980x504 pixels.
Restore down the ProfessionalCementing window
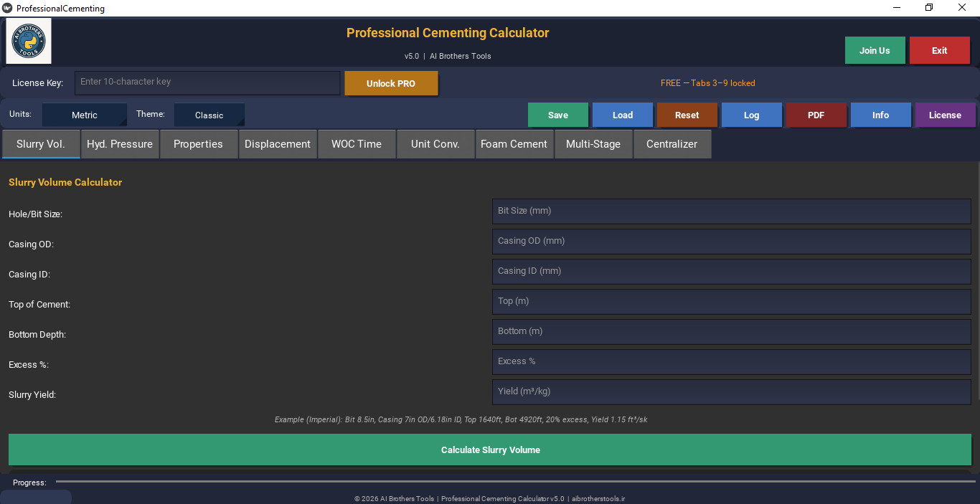929,8
